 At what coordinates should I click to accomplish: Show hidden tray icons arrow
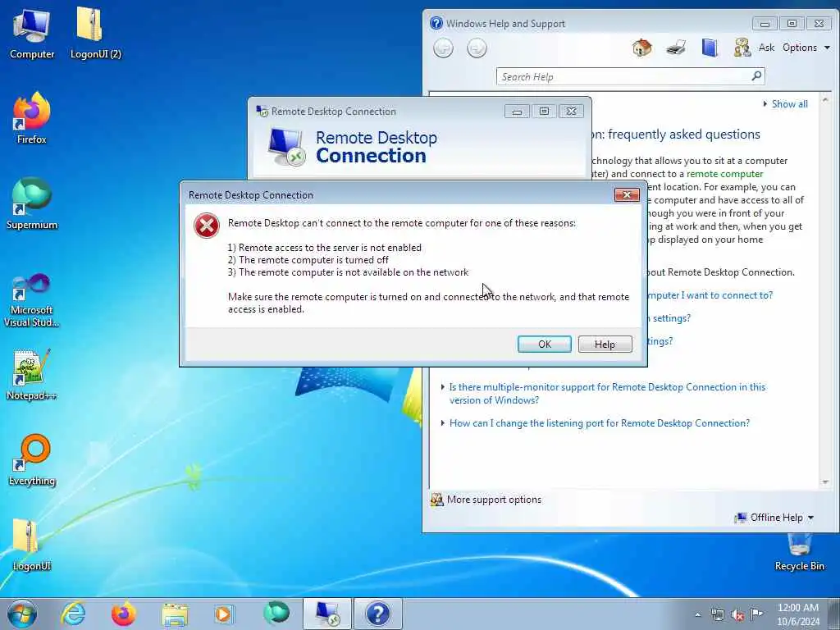[x=697, y=615]
